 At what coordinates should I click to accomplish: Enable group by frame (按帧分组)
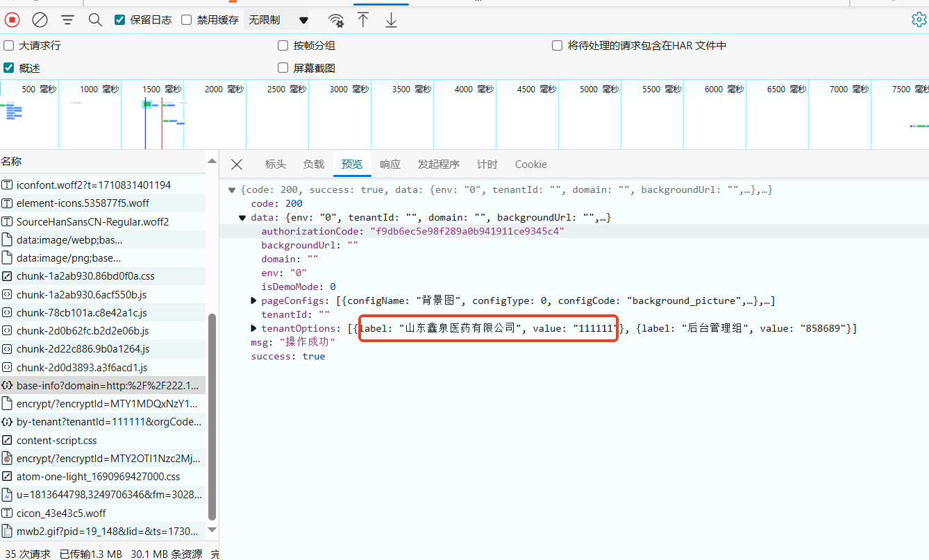click(x=283, y=45)
